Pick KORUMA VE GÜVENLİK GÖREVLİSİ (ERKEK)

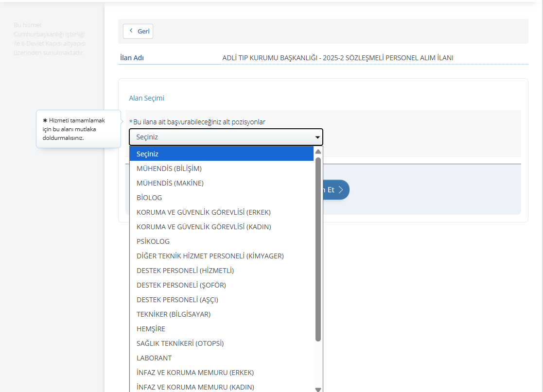(x=221, y=212)
